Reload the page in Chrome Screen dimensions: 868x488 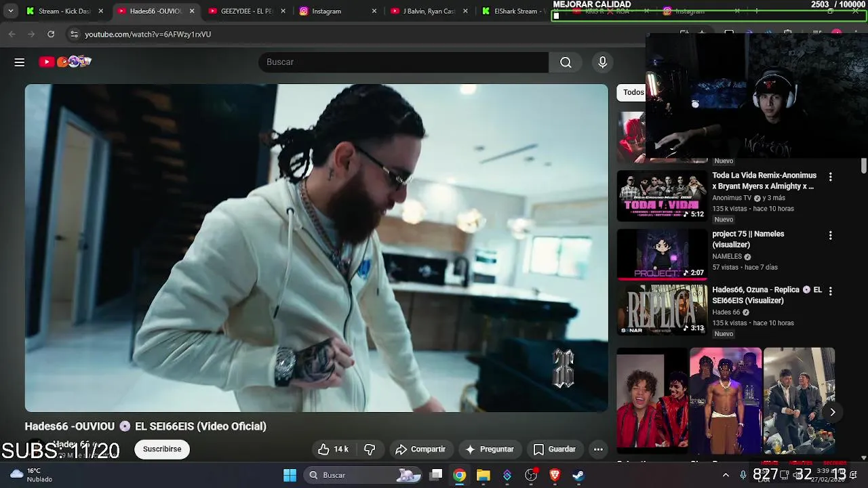tap(51, 34)
